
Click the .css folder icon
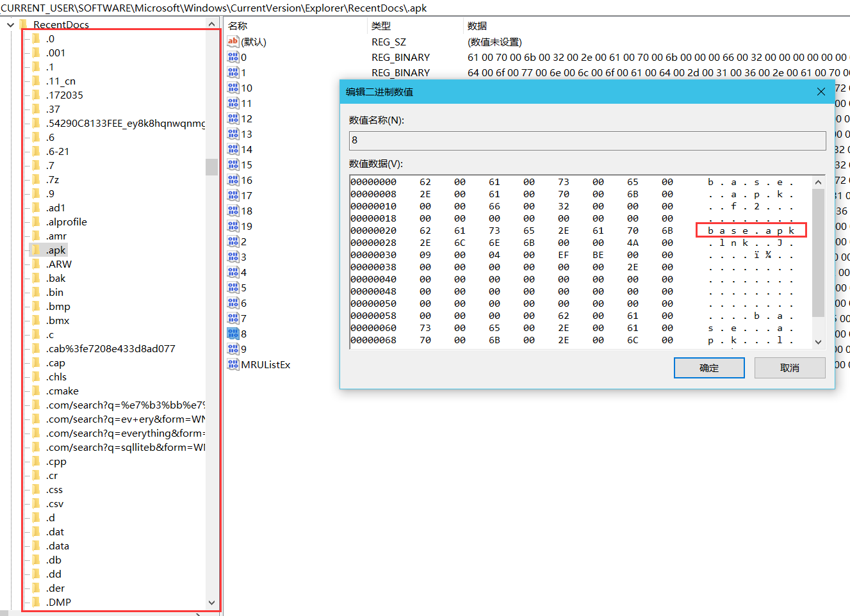37,490
